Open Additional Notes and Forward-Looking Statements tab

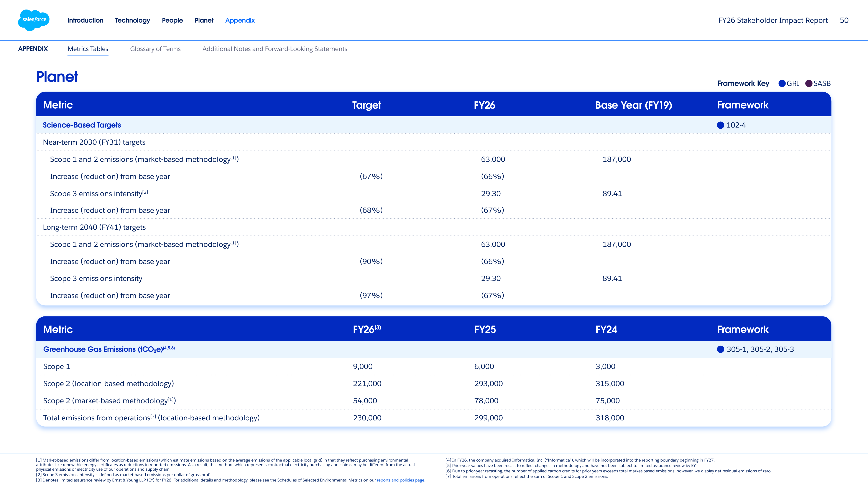tap(275, 49)
